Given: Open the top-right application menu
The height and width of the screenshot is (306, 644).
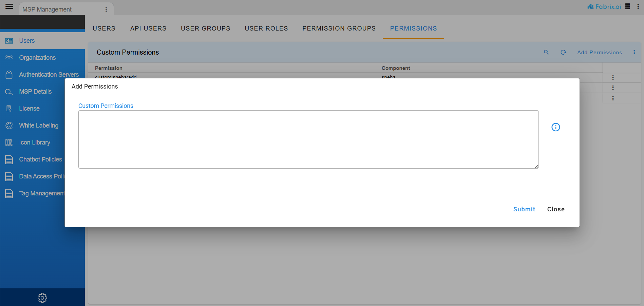Looking at the screenshot, I should [x=638, y=6].
